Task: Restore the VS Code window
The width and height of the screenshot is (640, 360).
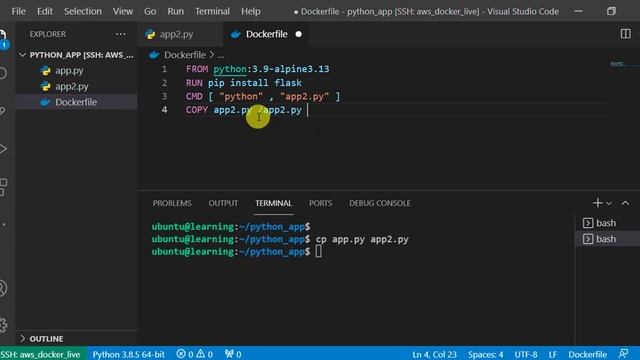Action: [611, 11]
